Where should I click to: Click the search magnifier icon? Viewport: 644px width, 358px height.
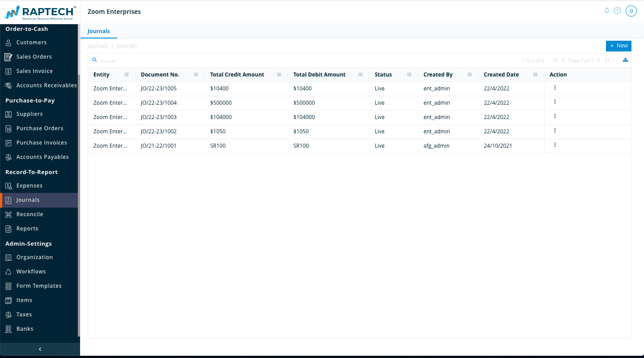point(94,60)
